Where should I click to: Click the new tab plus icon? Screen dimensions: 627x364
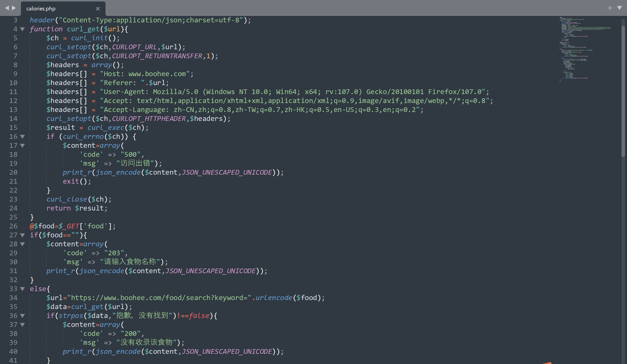coord(610,8)
